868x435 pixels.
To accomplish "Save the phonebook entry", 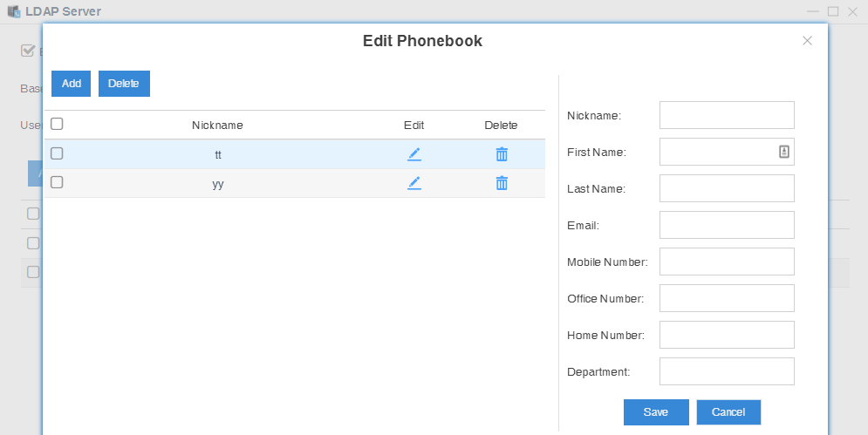I will pos(656,412).
